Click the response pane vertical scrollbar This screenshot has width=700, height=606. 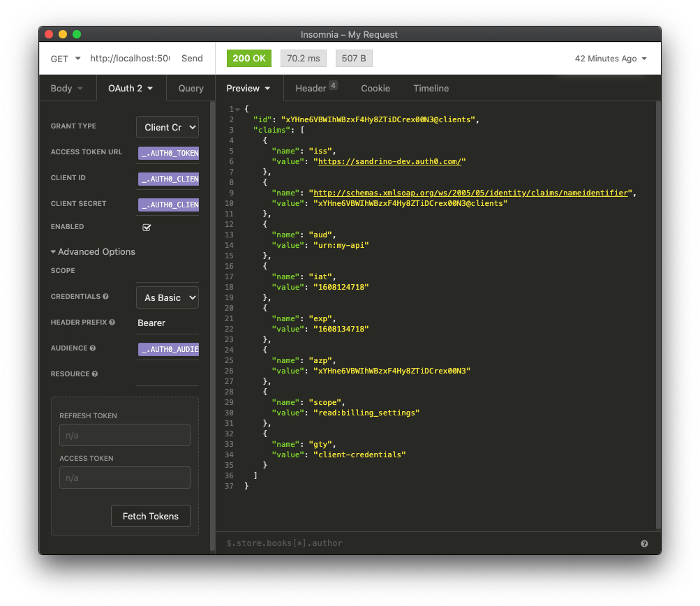[x=658, y=316]
